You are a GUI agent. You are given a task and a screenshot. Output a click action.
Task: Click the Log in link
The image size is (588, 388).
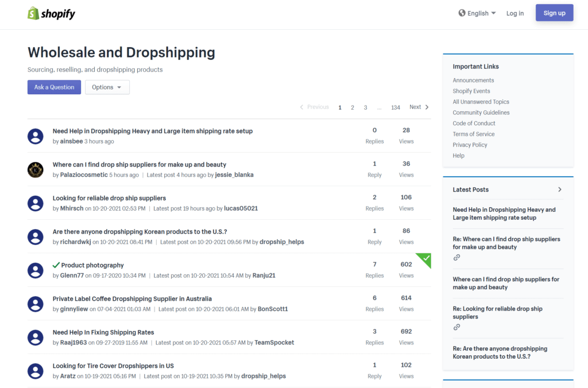(515, 13)
